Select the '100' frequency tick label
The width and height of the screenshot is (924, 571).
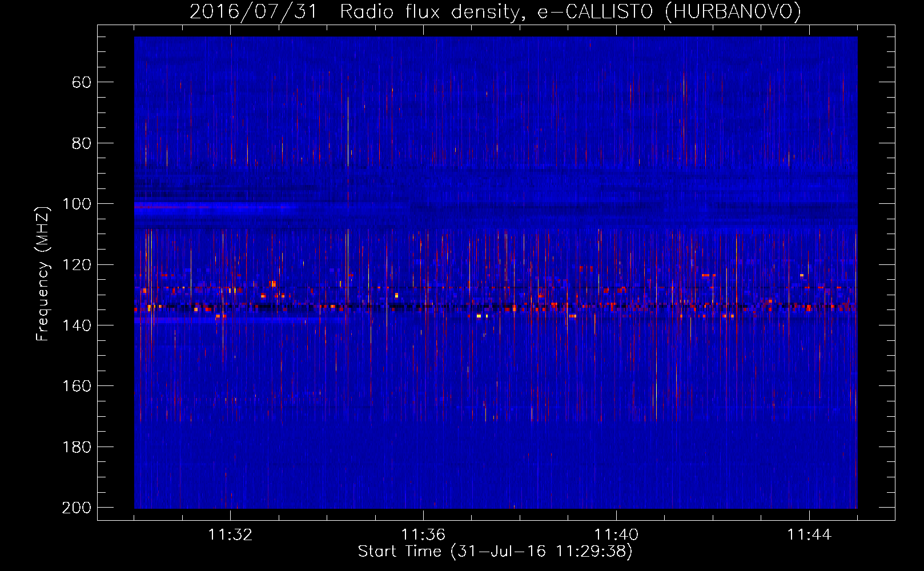click(77, 204)
